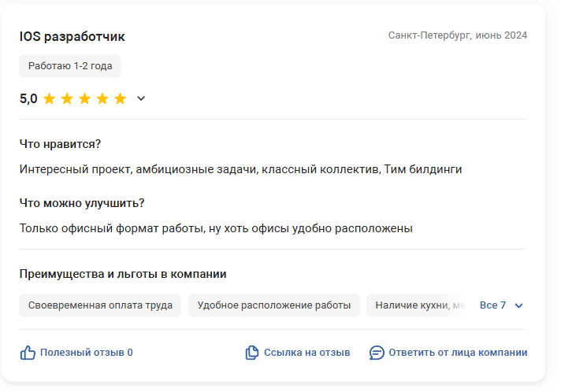
Task: Click the speech bubble reply icon
Action: 377,353
